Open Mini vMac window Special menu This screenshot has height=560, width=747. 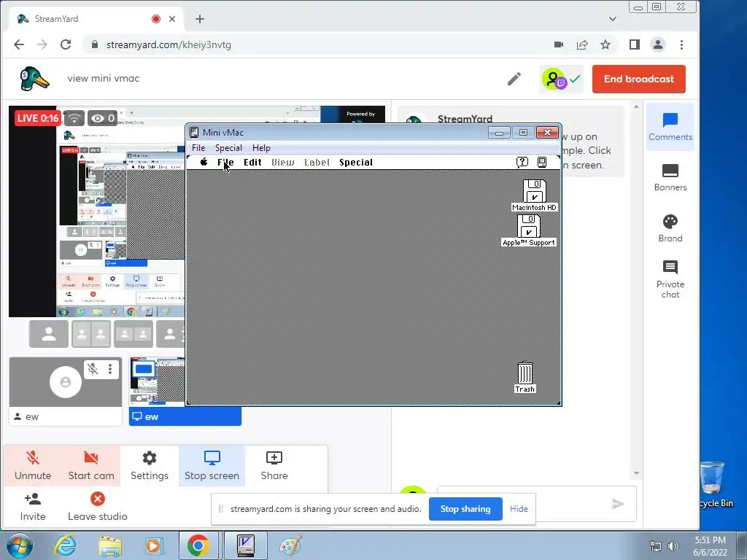[228, 147]
